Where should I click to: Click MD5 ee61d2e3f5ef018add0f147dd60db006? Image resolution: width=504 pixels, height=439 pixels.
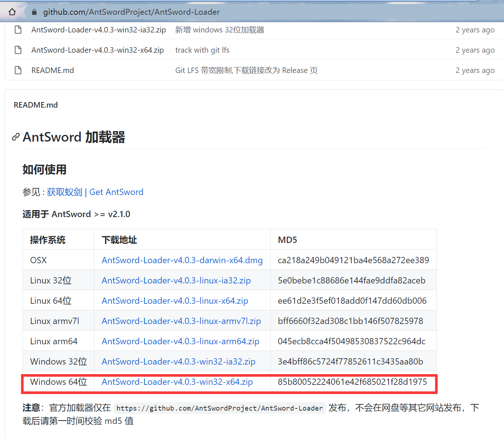(x=352, y=301)
